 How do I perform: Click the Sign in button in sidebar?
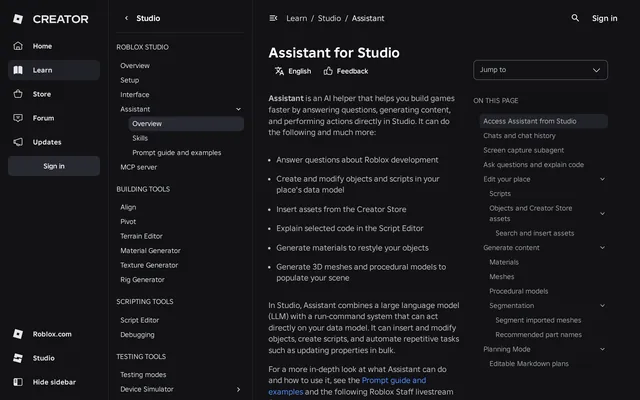[54, 166]
